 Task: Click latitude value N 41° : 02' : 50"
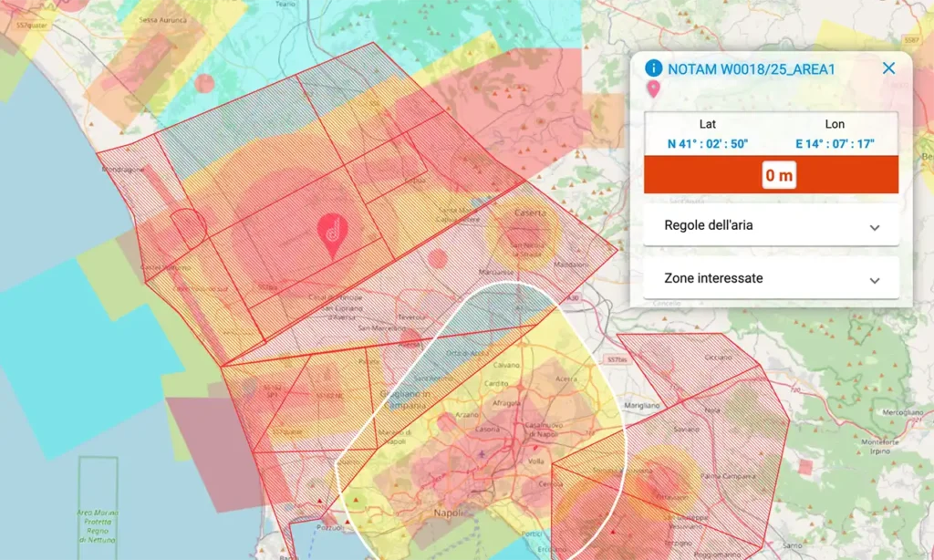[707, 143]
